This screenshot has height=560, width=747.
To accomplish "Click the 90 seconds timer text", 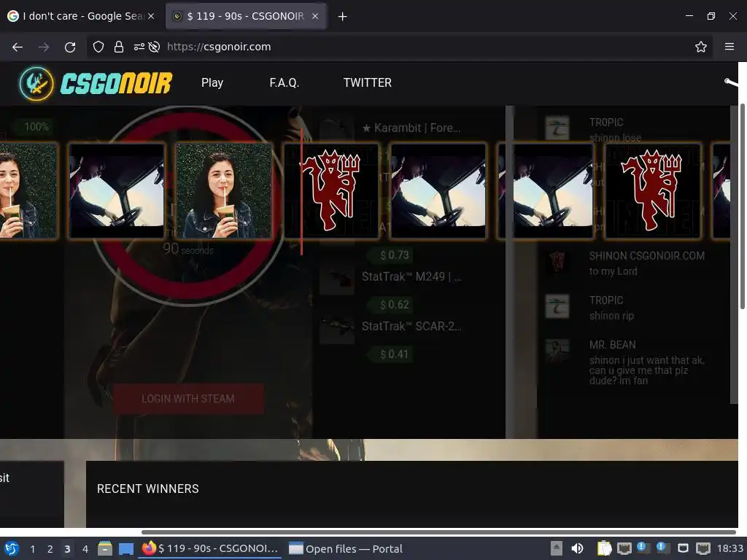I will (187, 249).
